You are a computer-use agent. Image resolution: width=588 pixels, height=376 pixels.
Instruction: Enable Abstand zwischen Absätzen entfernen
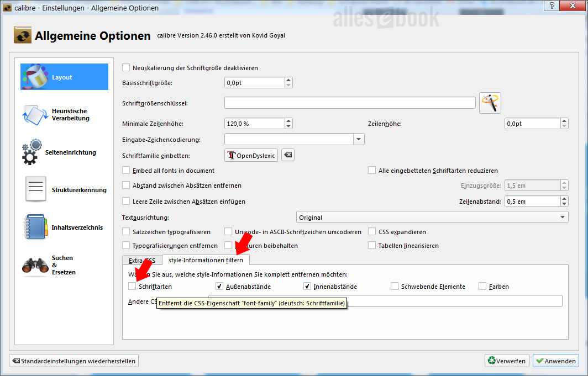click(x=126, y=186)
